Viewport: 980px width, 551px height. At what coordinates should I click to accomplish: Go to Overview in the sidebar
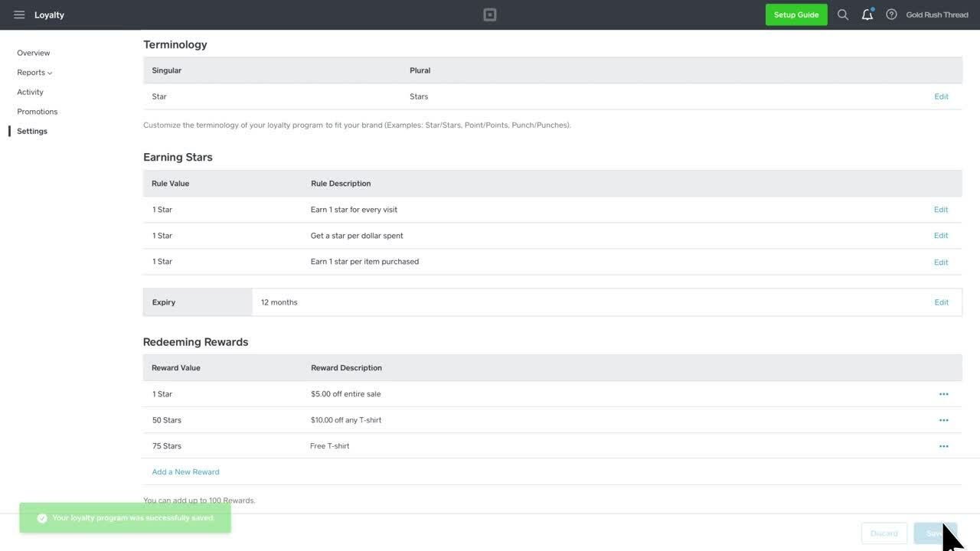pos(34,53)
